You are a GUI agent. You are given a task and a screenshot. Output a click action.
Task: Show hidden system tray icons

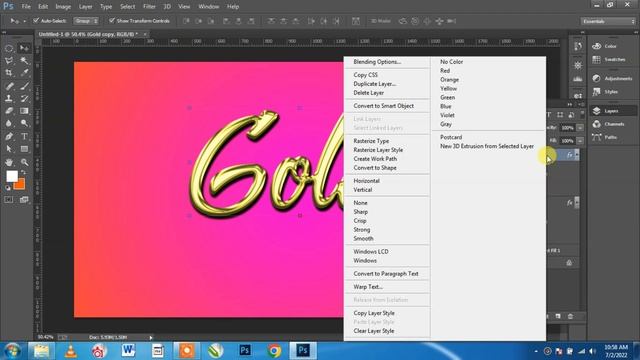pyautogui.click(x=536, y=351)
